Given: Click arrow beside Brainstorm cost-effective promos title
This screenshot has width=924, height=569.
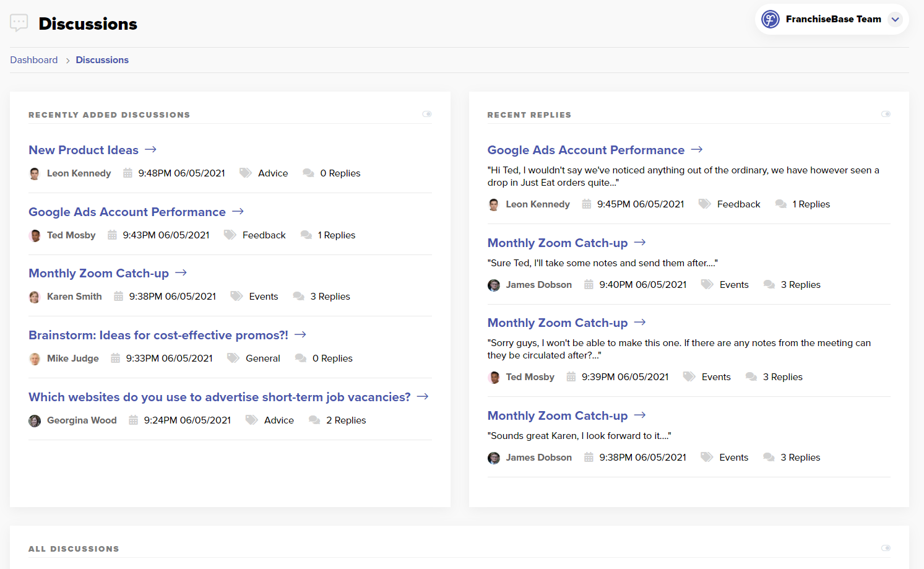Looking at the screenshot, I should [x=300, y=335].
